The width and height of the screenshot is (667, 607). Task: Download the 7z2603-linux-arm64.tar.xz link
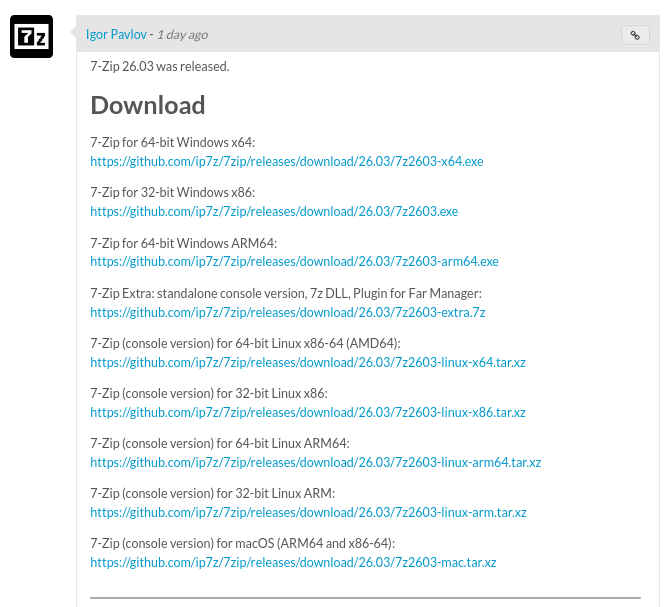tap(316, 462)
